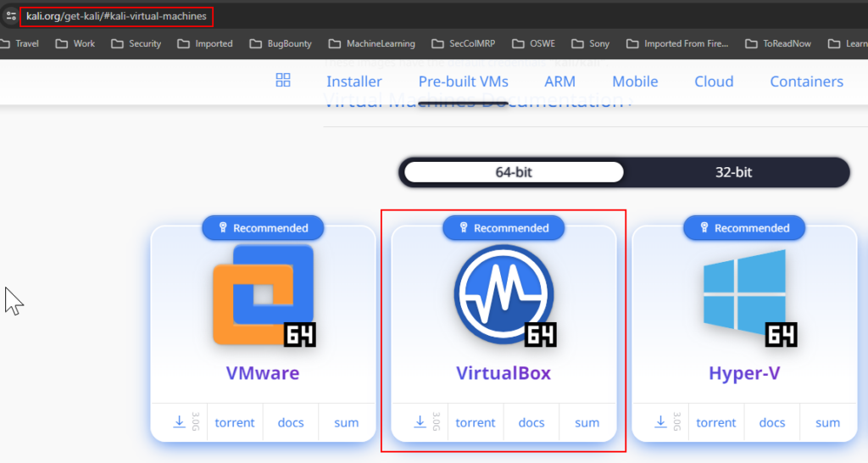868x463 pixels.
Task: Click the Recommended badge on VMware card
Action: 263,227
